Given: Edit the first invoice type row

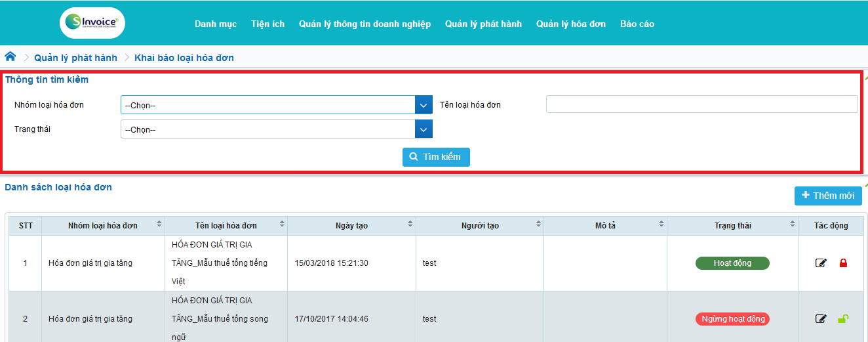Looking at the screenshot, I should coord(821,263).
